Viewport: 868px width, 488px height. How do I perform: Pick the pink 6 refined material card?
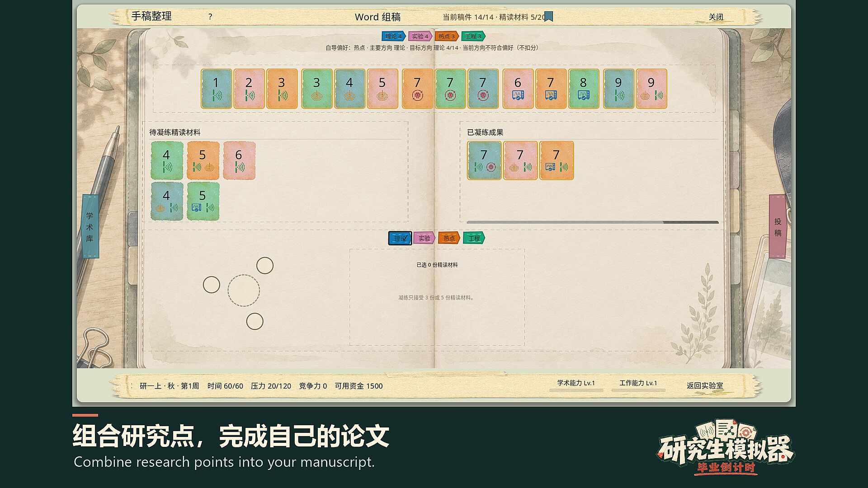[239, 160]
